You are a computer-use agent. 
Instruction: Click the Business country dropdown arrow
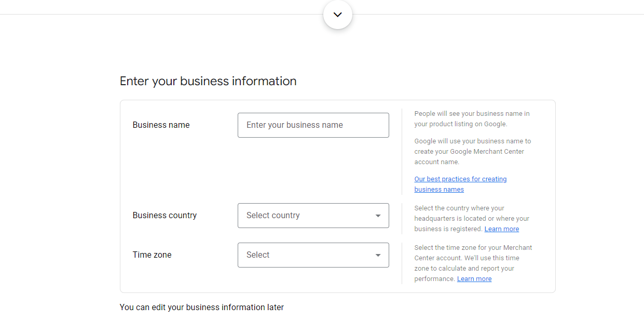378,216
